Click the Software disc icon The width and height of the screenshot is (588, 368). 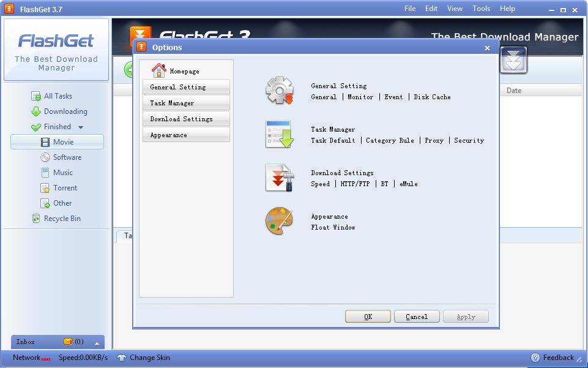click(x=45, y=157)
